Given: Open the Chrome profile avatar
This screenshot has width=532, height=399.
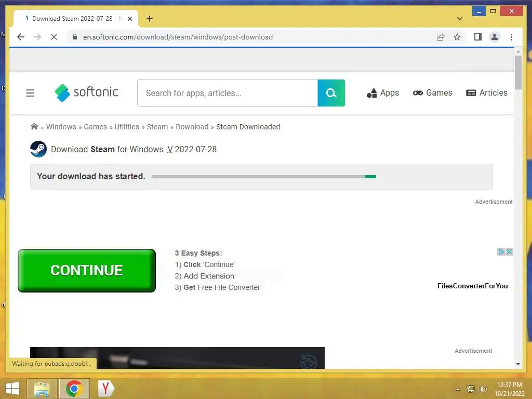Looking at the screenshot, I should pyautogui.click(x=495, y=37).
